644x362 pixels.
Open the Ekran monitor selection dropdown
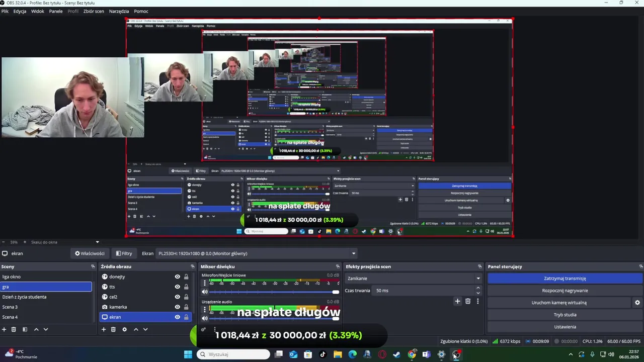coord(257,253)
